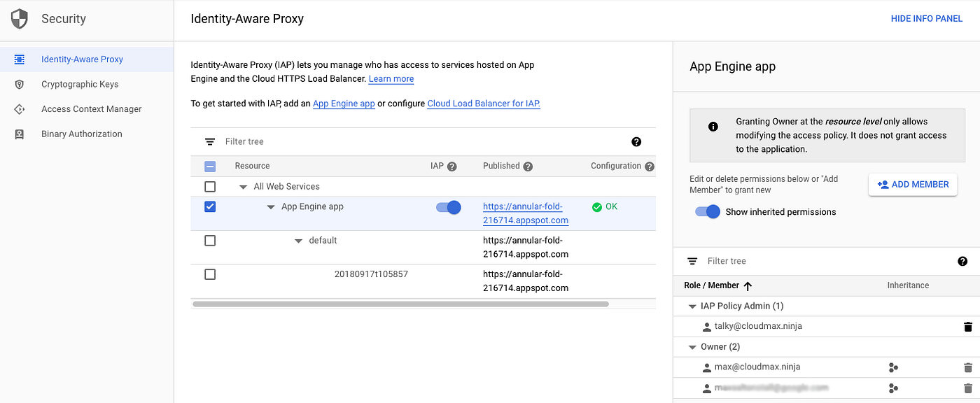980x403 pixels.
Task: Click the person-add icon on ADD MEMBER
Action: (x=883, y=184)
